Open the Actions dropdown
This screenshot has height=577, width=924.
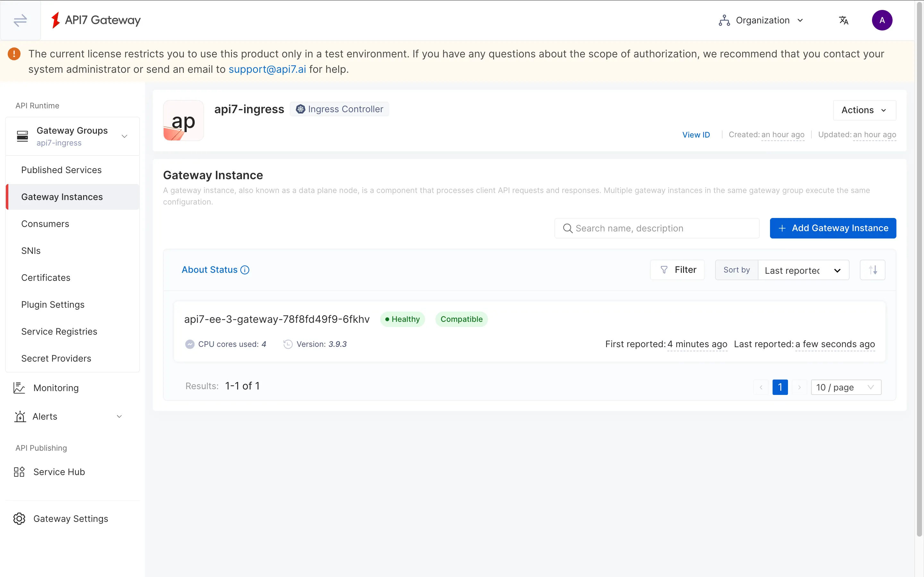point(864,110)
